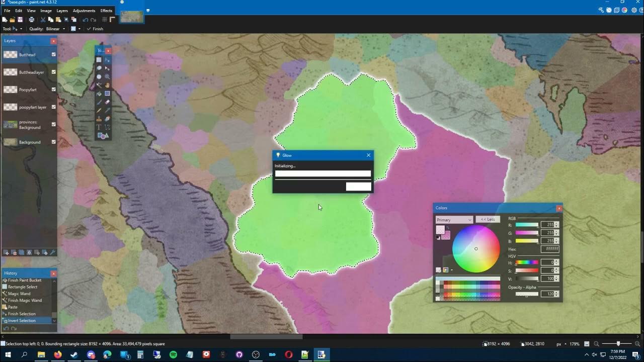Select the Recolor tool

click(x=107, y=119)
